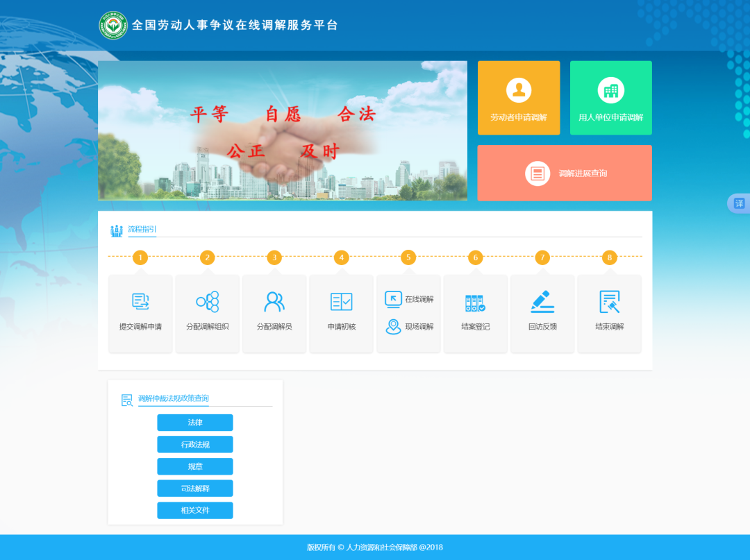
Task: Select the 现场调解 location icon
Action: pyautogui.click(x=393, y=327)
